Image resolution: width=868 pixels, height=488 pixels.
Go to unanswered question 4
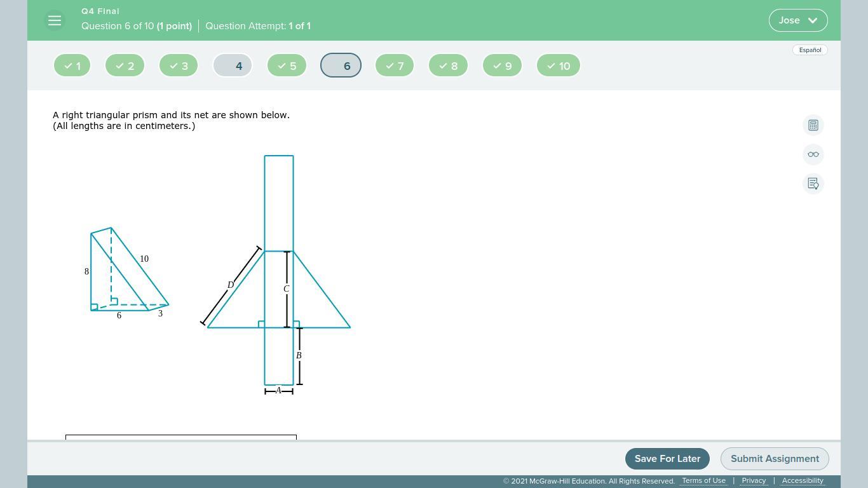coord(233,65)
